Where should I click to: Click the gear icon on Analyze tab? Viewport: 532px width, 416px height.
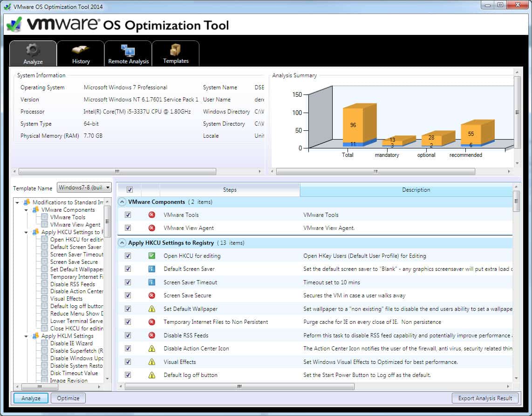point(33,50)
